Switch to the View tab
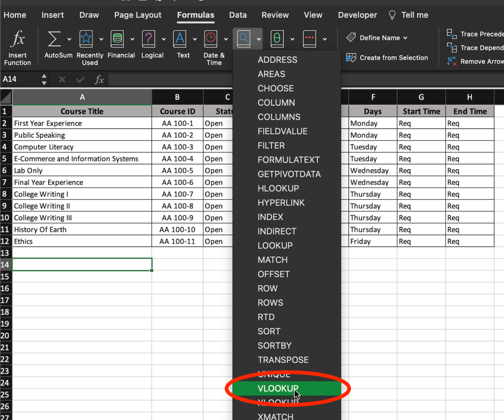This screenshot has height=420, width=504. 313,15
